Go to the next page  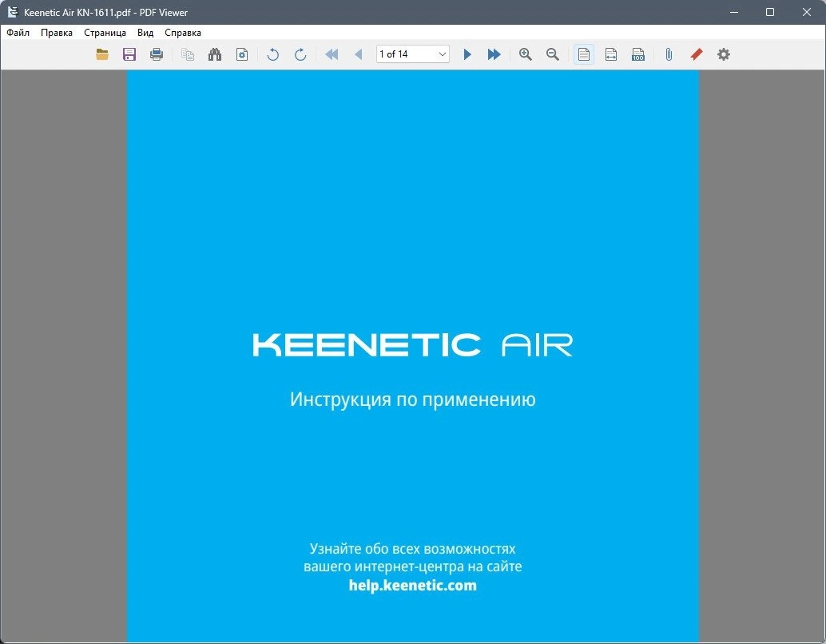pos(467,54)
